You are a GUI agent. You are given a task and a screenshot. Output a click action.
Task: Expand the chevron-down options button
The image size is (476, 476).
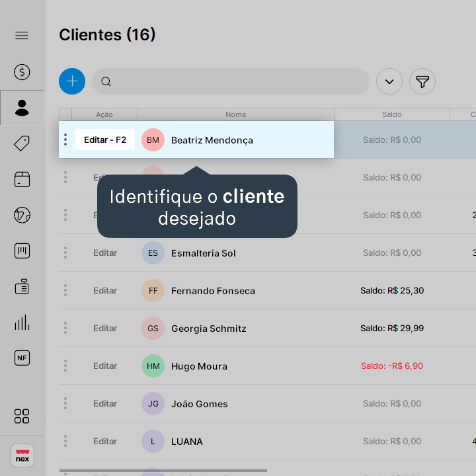coord(389,81)
